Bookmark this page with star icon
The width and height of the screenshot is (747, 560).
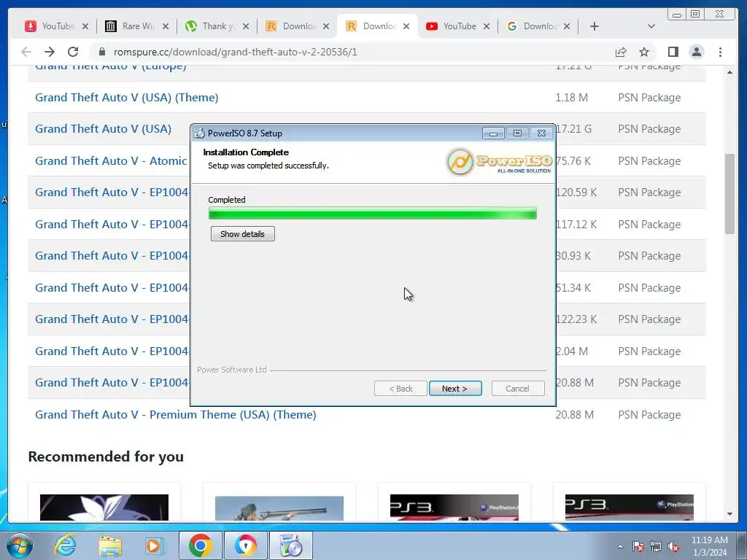click(x=644, y=52)
